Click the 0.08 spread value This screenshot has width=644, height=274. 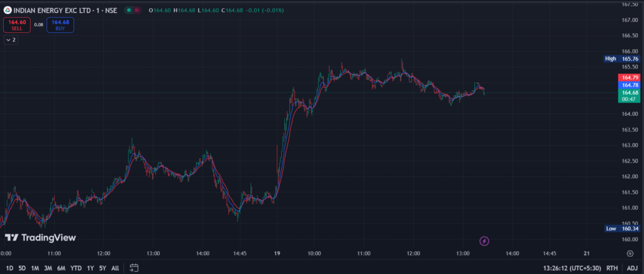[x=38, y=25]
